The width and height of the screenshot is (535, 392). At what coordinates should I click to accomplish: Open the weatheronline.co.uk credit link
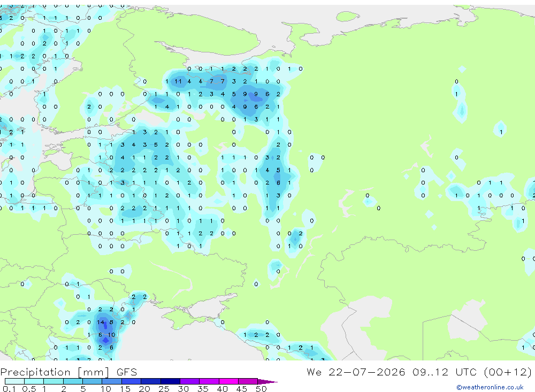(x=490, y=387)
